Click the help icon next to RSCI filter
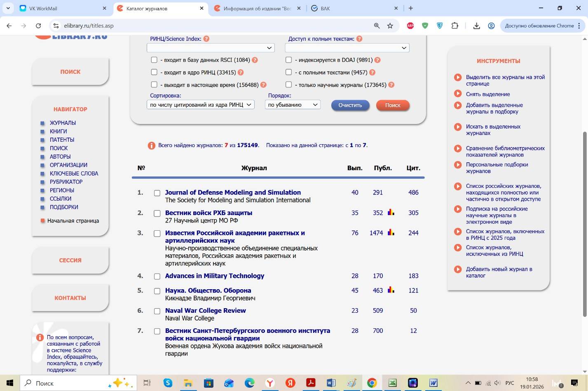The height and width of the screenshot is (391, 588). (x=255, y=60)
